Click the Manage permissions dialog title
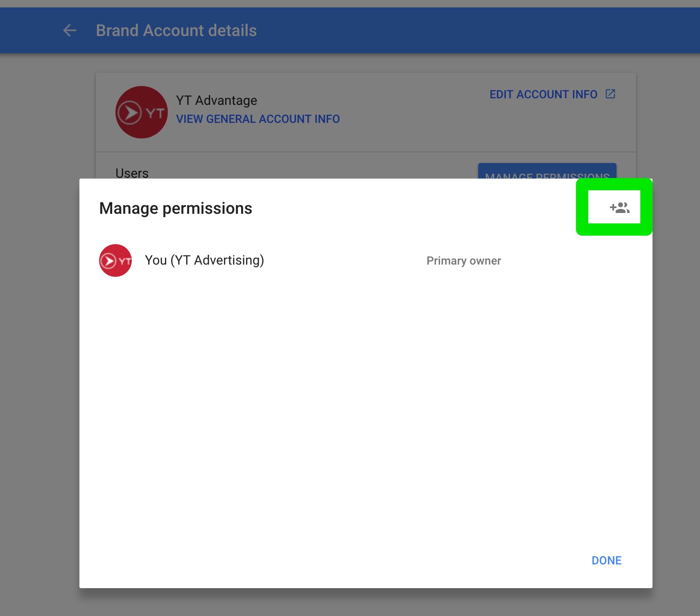 [x=176, y=208]
